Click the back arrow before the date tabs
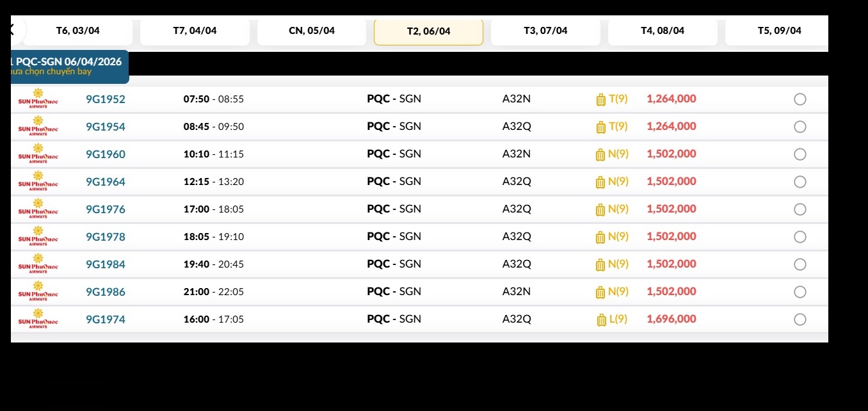Screen dimensions: 868x411 point(11,29)
